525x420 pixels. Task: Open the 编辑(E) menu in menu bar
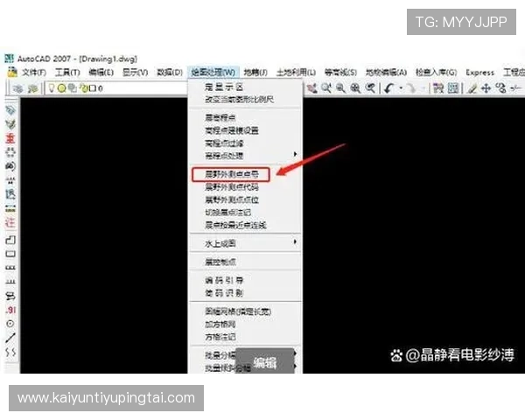point(101,73)
